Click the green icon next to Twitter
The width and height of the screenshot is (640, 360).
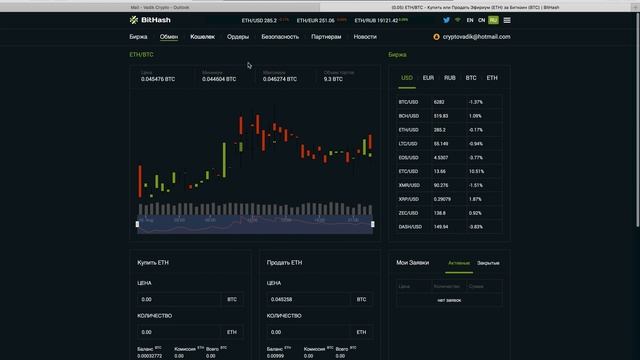click(458, 20)
